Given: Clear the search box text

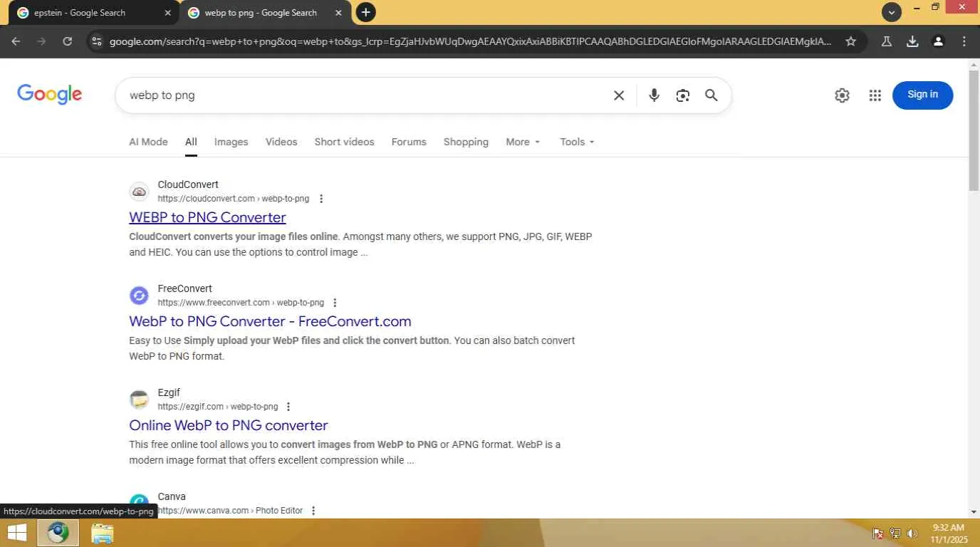Looking at the screenshot, I should [619, 95].
